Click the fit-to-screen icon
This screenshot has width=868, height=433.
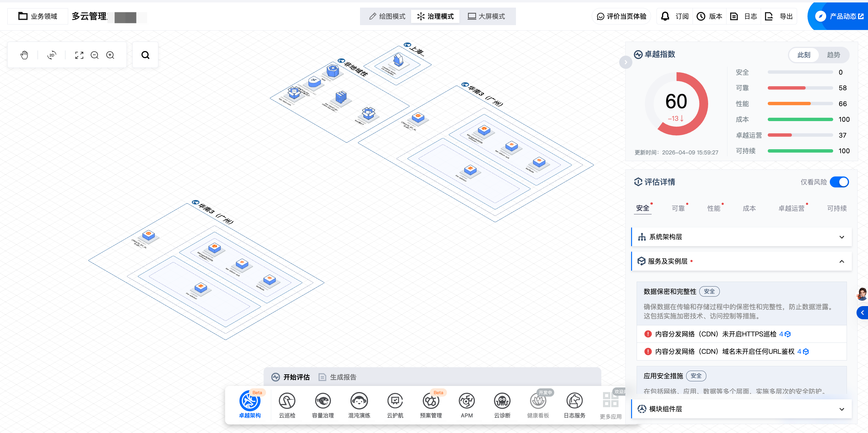point(79,55)
